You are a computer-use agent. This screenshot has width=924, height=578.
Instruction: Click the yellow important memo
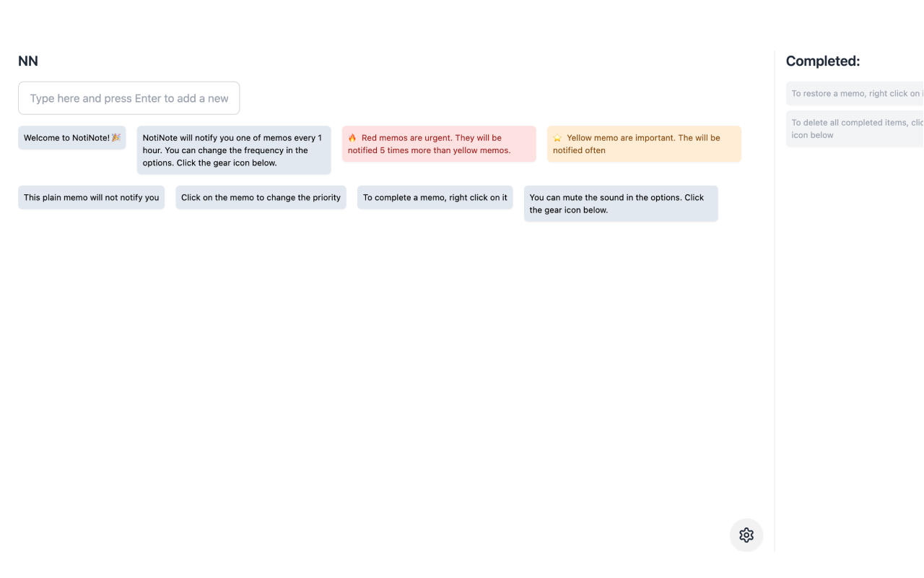(643, 144)
